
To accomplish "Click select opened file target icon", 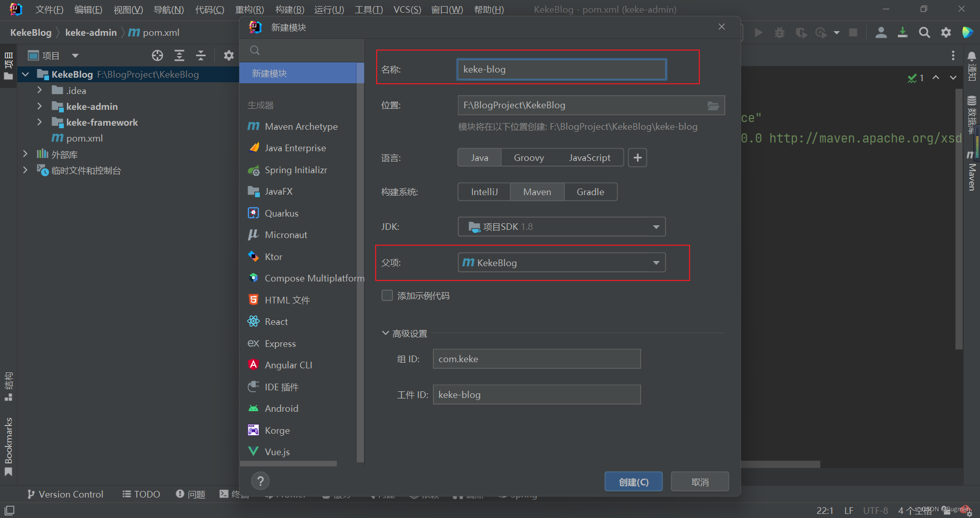I will click(x=158, y=56).
